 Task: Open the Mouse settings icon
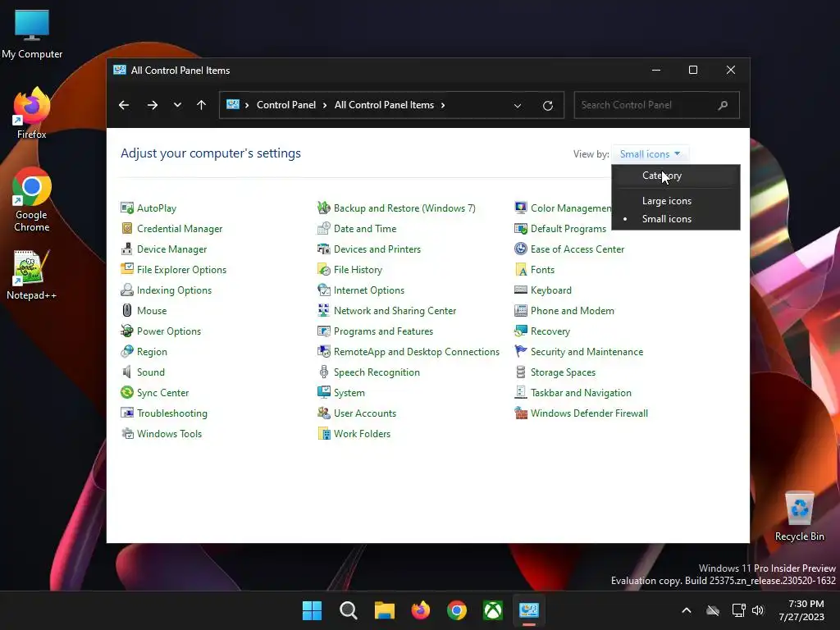point(127,310)
